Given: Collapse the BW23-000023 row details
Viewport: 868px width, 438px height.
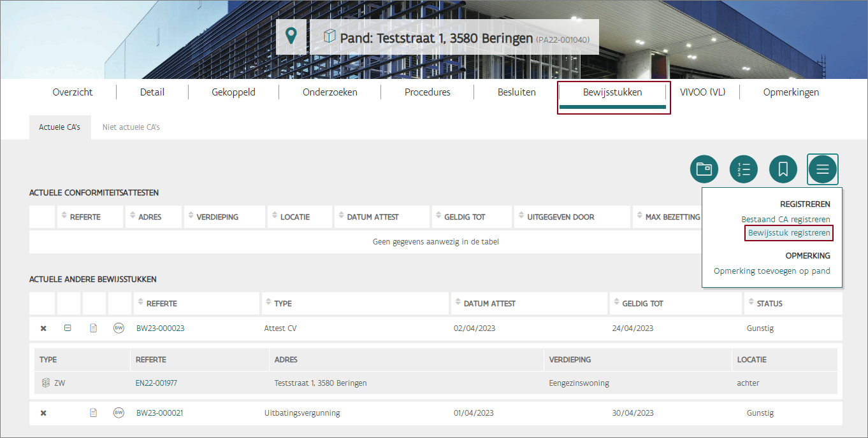Looking at the screenshot, I should click(68, 328).
